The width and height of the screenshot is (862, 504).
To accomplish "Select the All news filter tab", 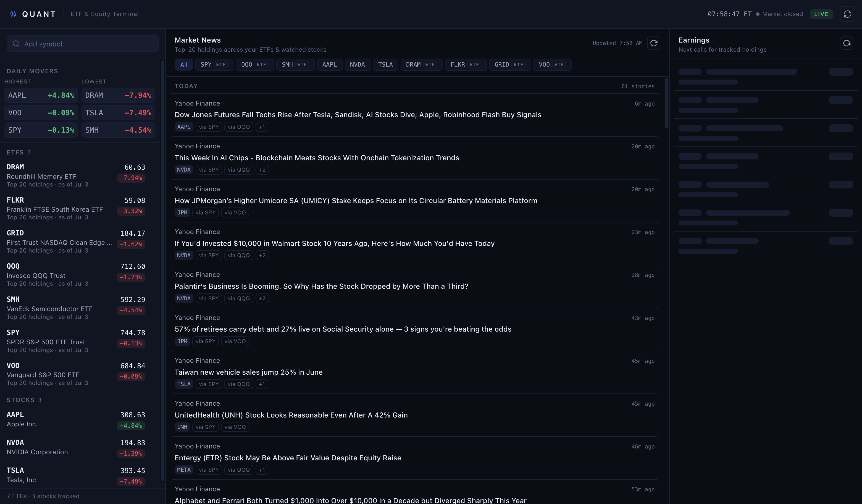I will pos(184,65).
